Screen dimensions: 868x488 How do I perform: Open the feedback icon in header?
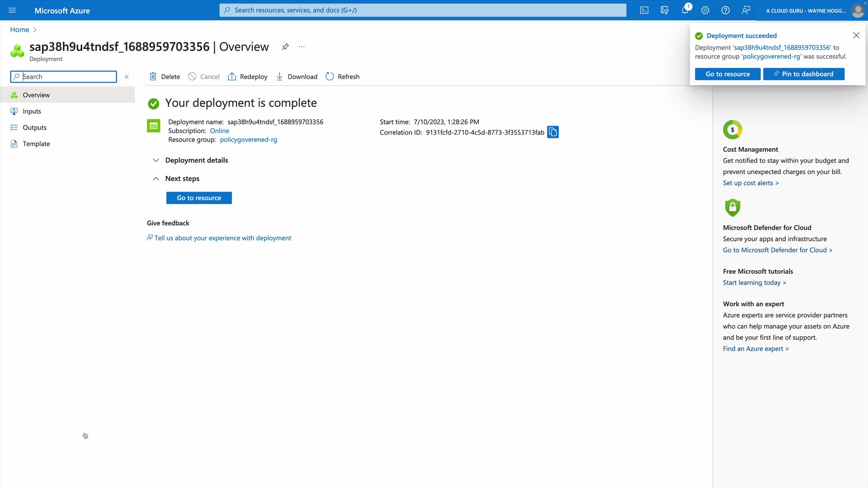pos(746,10)
